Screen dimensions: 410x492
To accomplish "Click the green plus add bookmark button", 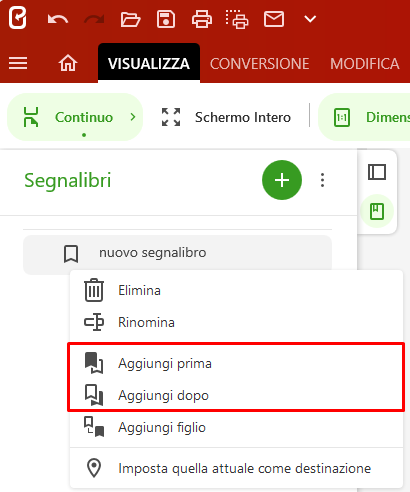I will [x=282, y=180].
